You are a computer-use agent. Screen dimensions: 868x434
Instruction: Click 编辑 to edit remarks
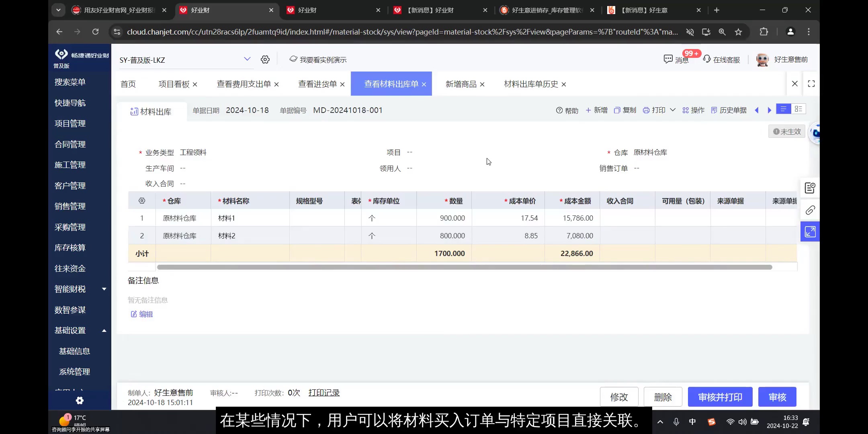[142, 314]
